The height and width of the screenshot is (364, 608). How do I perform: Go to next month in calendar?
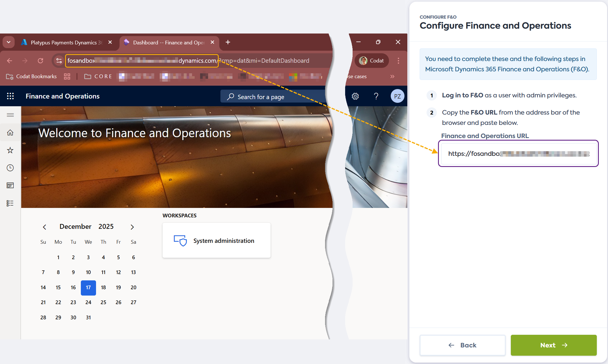(x=132, y=227)
